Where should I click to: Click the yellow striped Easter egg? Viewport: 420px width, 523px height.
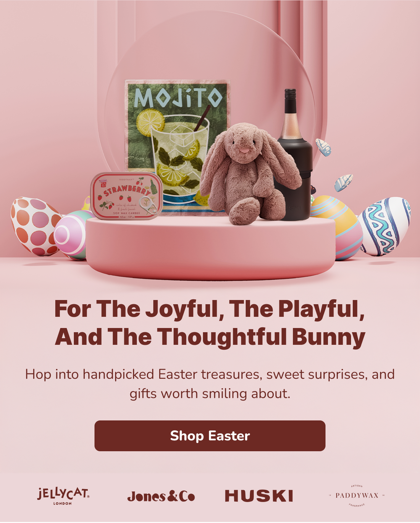337,227
